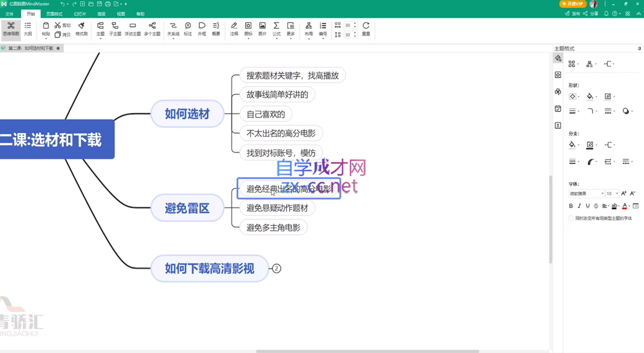Add a 浮动主题 floating topic
This screenshot has width=644, height=353.
coord(133,29)
